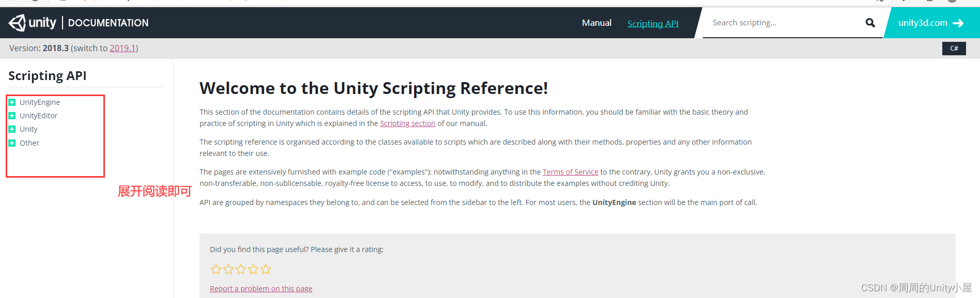The image size is (980, 298).
Task: Switch to the Manual tab
Action: 596,23
